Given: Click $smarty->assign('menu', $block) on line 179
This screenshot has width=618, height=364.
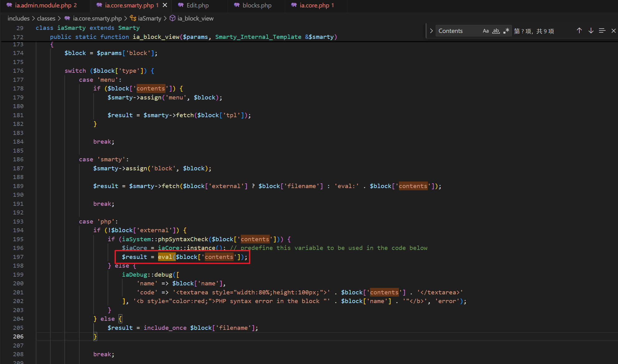Looking at the screenshot, I should click(x=165, y=98).
